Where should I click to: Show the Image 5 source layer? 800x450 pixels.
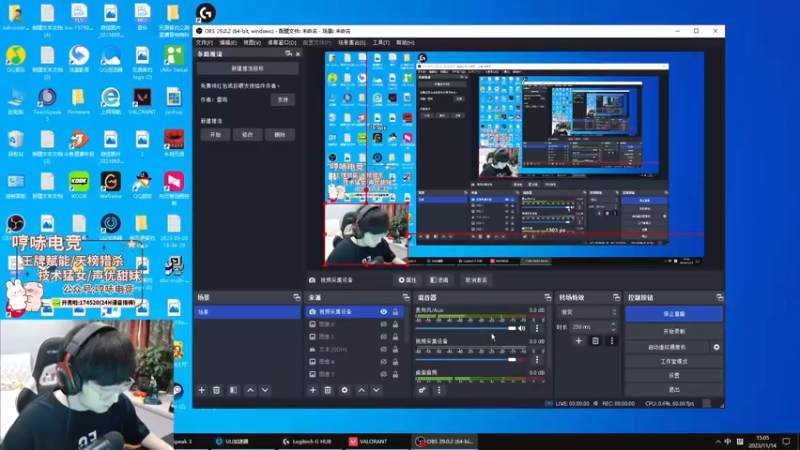tap(384, 337)
